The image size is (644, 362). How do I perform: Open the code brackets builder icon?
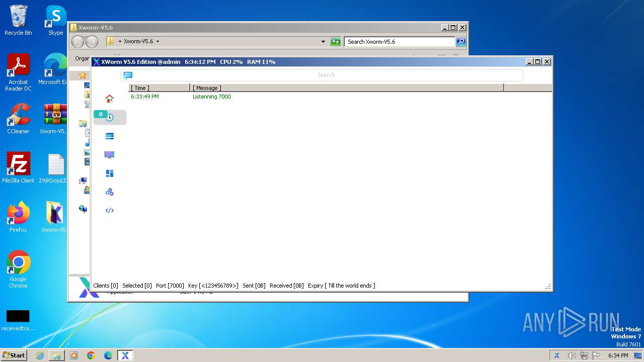point(109,211)
